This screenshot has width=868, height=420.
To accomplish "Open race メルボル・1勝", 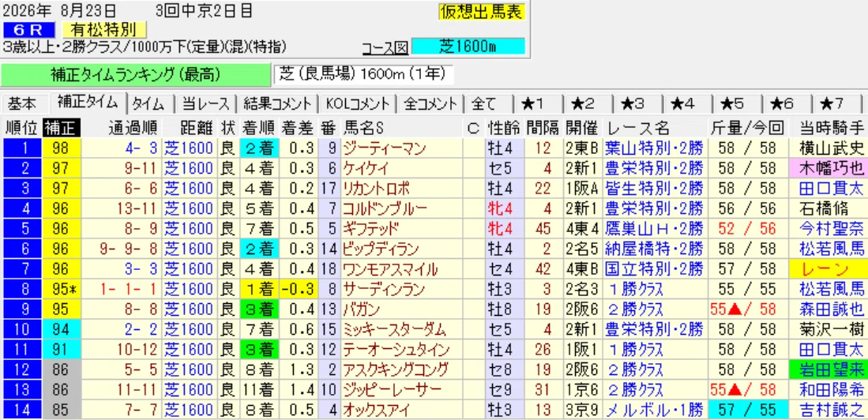I will pos(654,410).
